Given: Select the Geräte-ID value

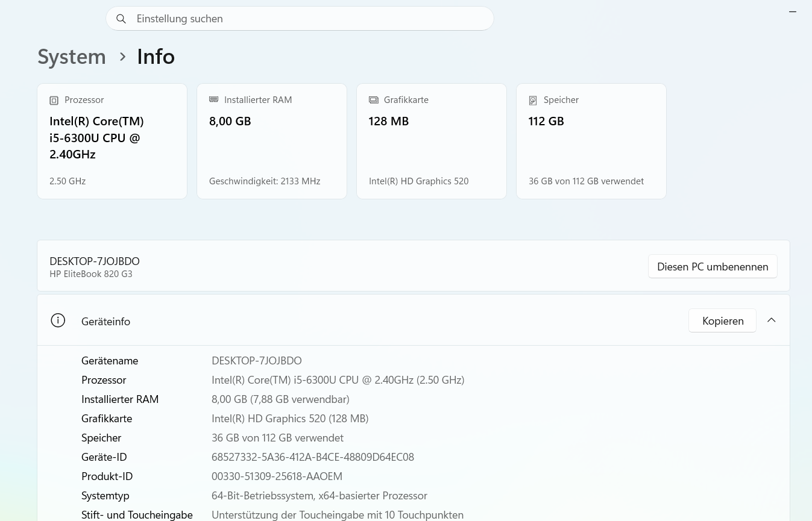Looking at the screenshot, I should pyautogui.click(x=313, y=457).
